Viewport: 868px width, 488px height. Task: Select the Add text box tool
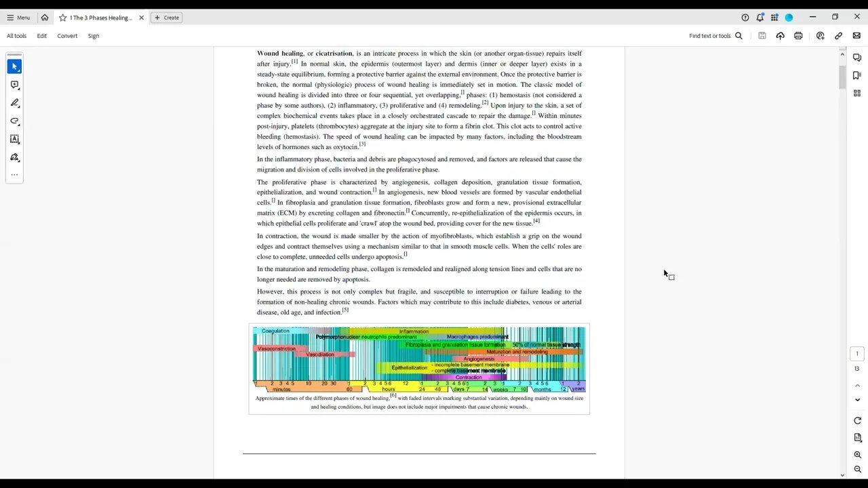(x=14, y=139)
